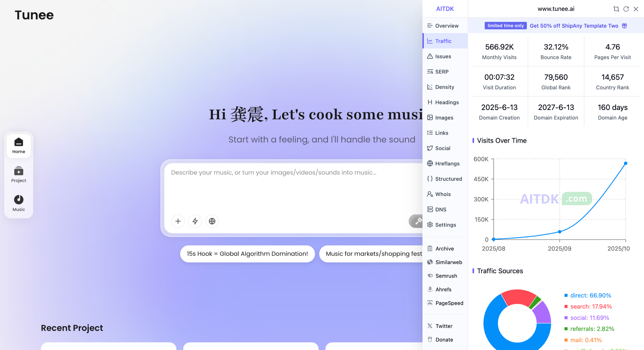Open the AITDK Settings tab
Viewport: 644px width, 350px height.
(x=445, y=225)
